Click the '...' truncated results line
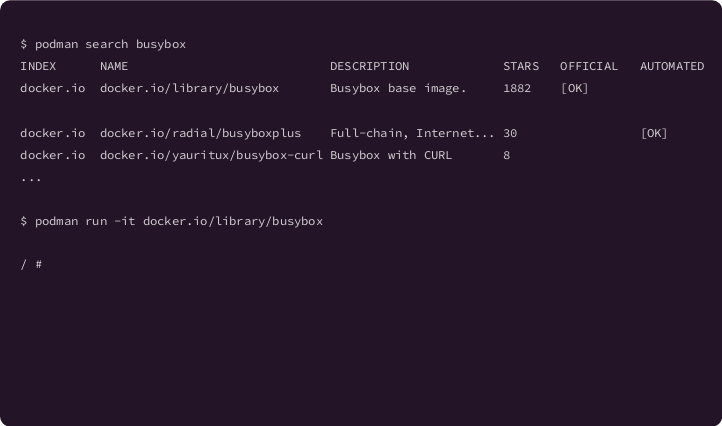The height and width of the screenshot is (426, 722). 30,178
